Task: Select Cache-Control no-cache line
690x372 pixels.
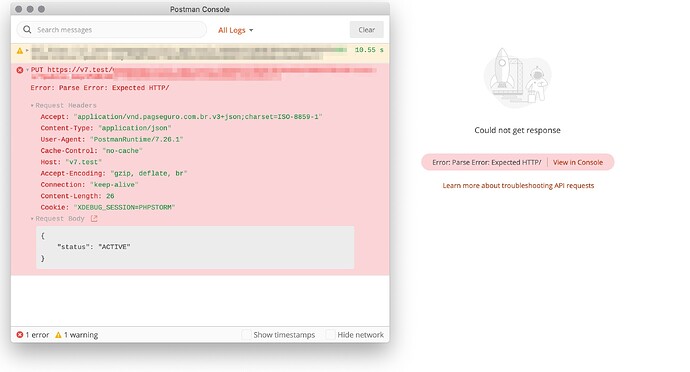Action: pyautogui.click(x=92, y=151)
